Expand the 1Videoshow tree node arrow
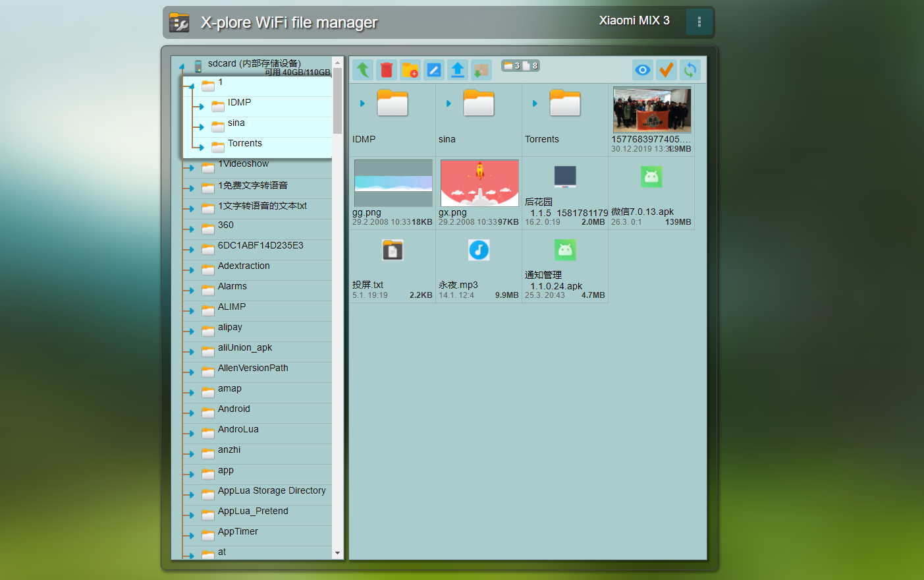This screenshot has height=580, width=924. tap(191, 168)
